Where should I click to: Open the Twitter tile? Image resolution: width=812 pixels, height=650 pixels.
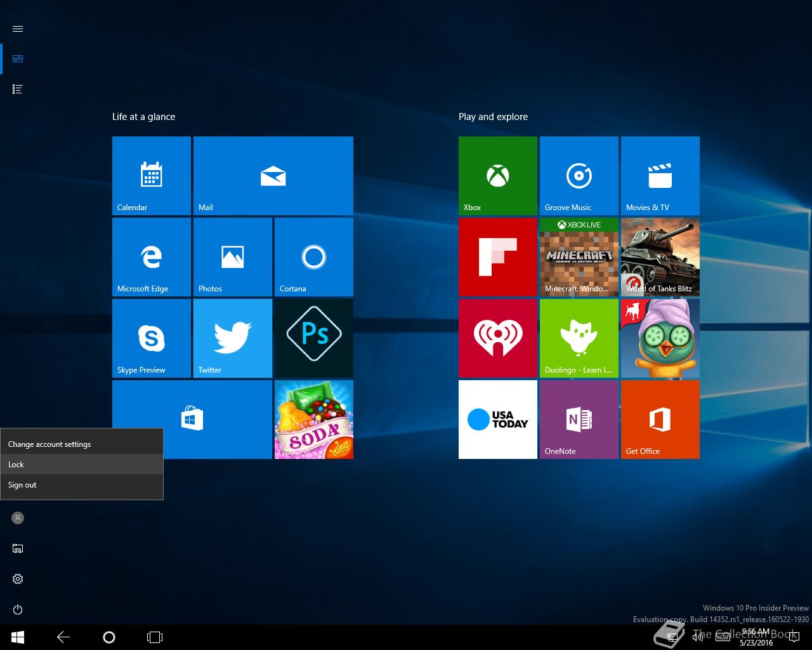233,338
